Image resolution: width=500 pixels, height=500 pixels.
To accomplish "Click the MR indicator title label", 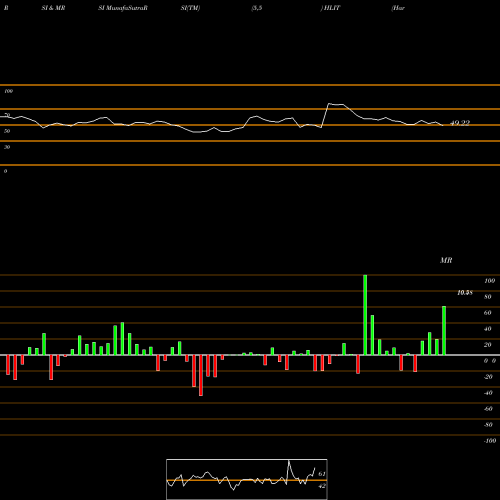I will [x=446, y=260].
